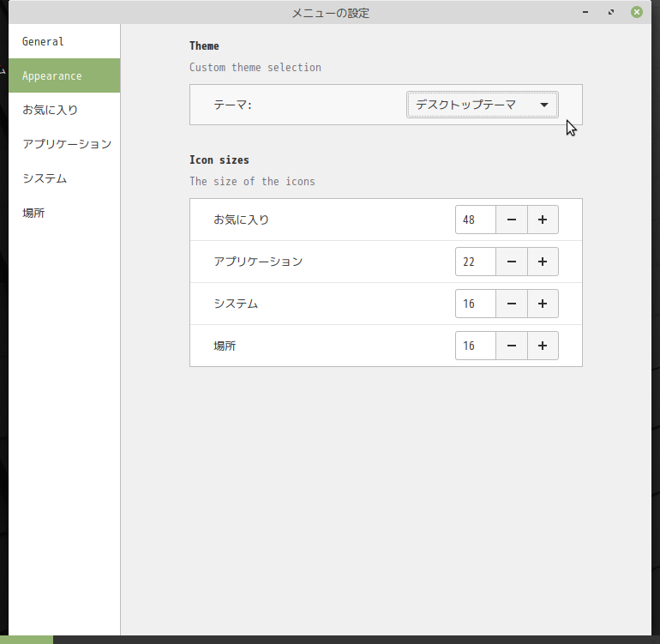660x644 pixels.
Task: Minimize the メニューの設定 window
Action: [585, 12]
